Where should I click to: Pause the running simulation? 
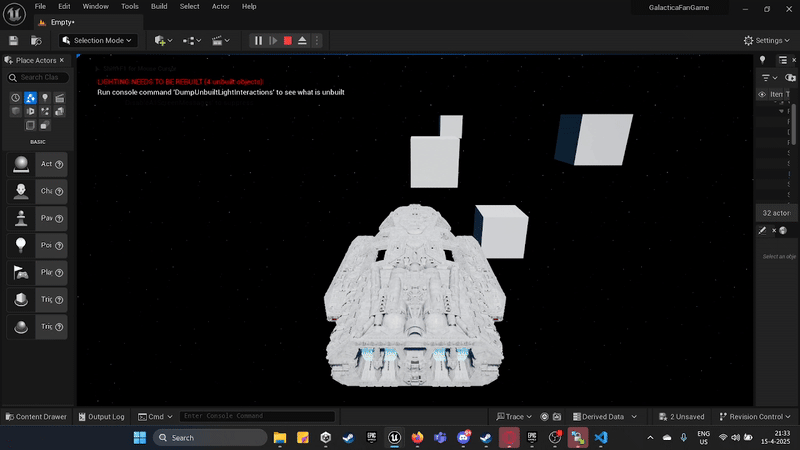pos(258,40)
